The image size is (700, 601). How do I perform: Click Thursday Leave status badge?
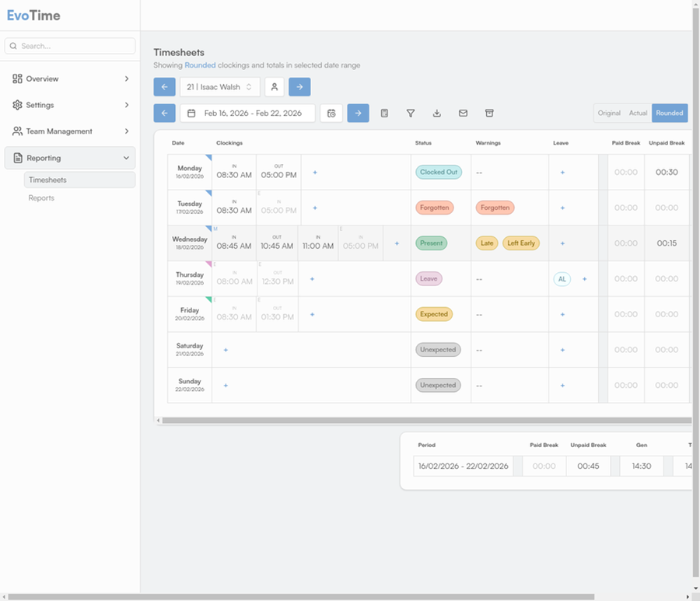[429, 279]
